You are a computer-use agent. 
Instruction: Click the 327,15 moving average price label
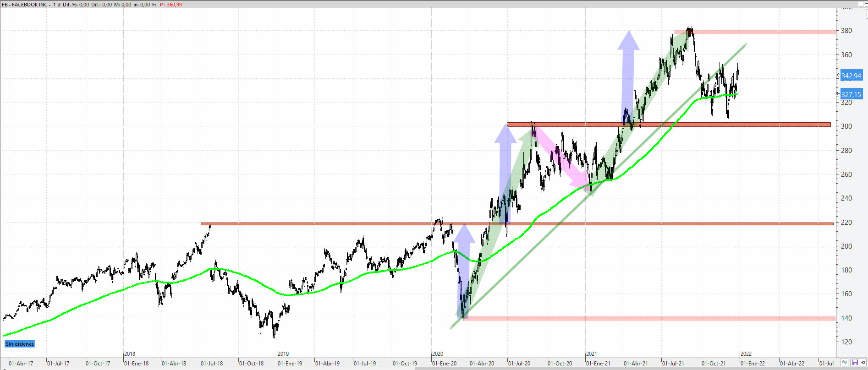click(851, 95)
